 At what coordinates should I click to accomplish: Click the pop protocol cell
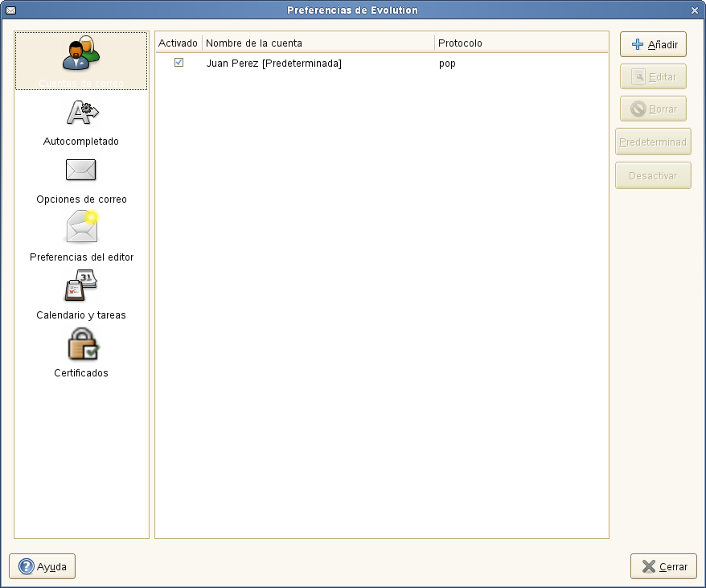(x=447, y=64)
